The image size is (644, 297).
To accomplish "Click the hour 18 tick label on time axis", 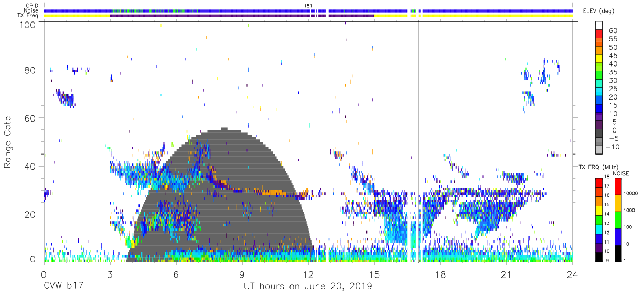I will 441,274.
